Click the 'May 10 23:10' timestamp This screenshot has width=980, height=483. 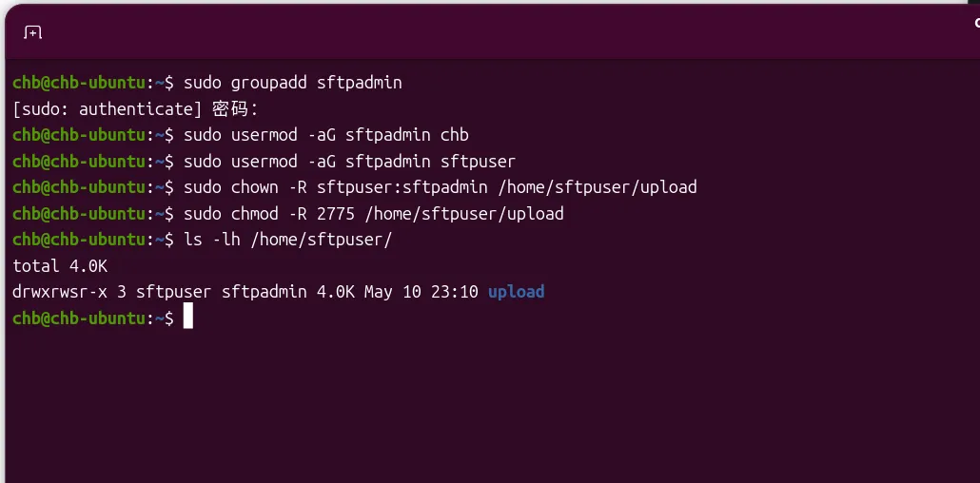(x=421, y=292)
